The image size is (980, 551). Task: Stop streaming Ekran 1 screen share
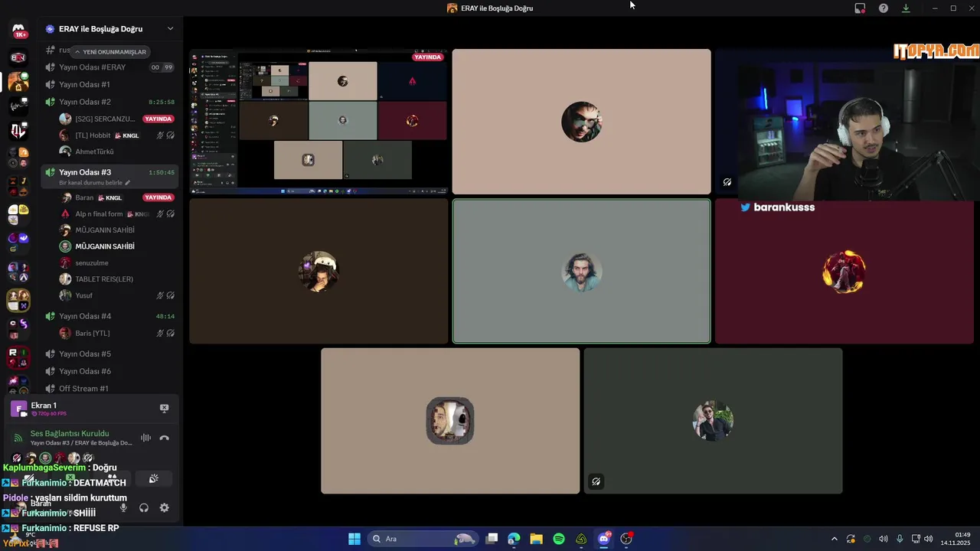(164, 408)
